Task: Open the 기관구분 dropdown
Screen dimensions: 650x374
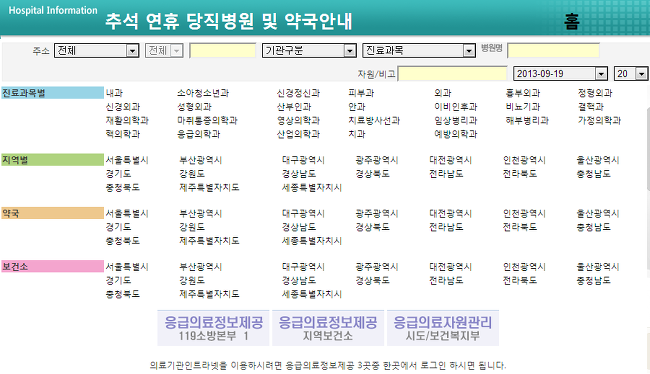Action: click(x=309, y=51)
